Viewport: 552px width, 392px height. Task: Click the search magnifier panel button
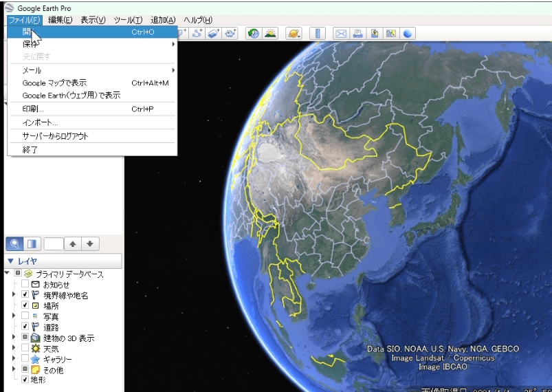click(15, 243)
